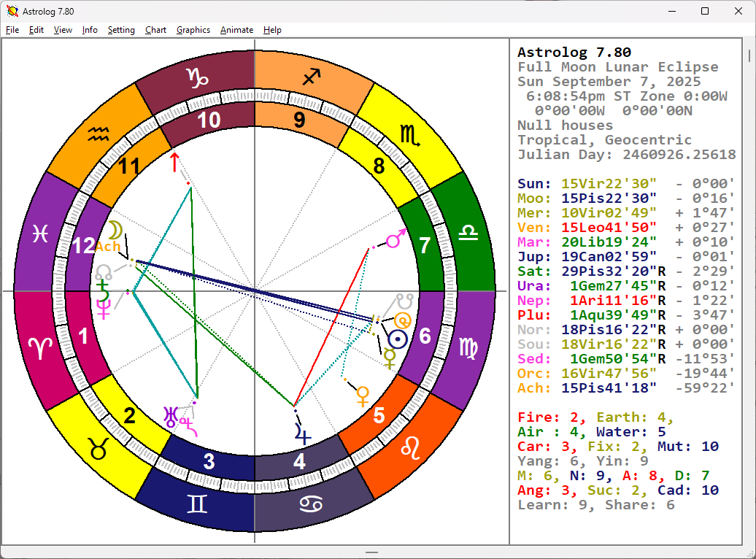The image size is (756, 559).
Task: Click the sidebar vertical scrollbar thumb
Action: (x=749, y=56)
